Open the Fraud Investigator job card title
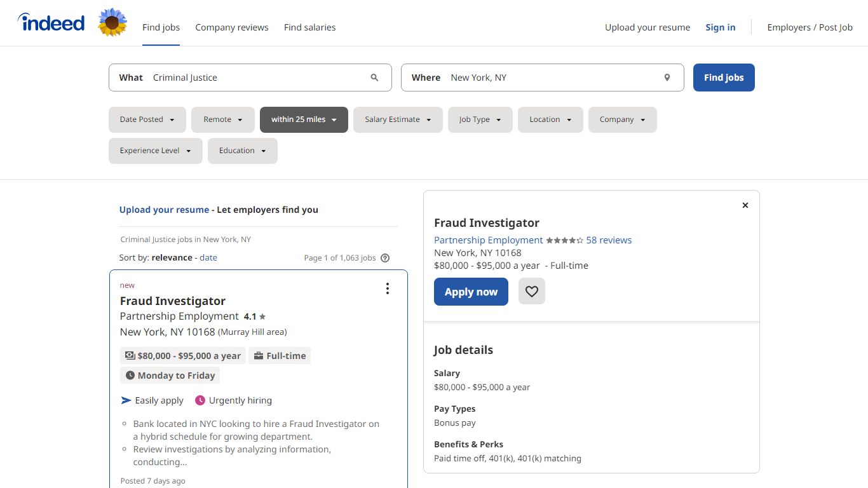This screenshot has width=868, height=488. point(173,301)
